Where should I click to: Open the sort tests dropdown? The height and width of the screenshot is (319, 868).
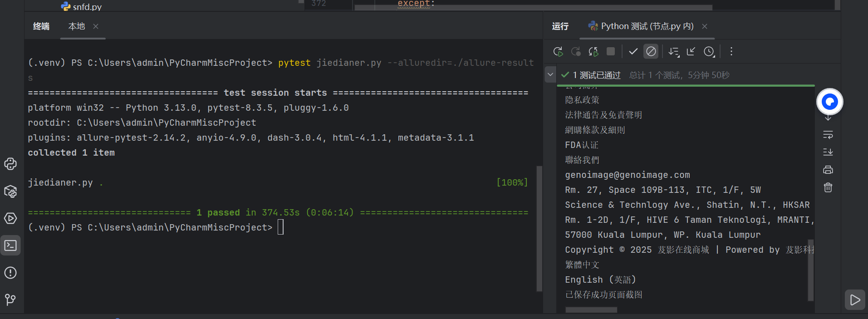674,52
